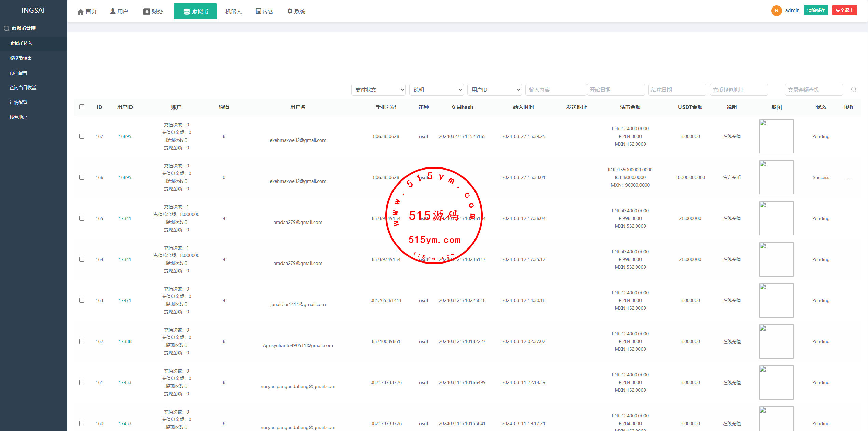Screen dimensions: 868x431
Task: Select 虚拟币转出 in the sidebar
Action: [x=20, y=58]
